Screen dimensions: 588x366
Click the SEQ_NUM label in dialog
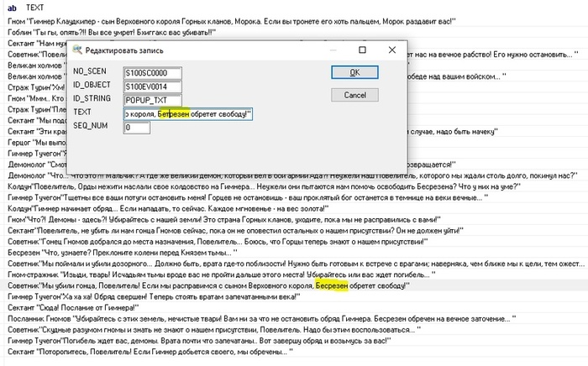(91, 125)
